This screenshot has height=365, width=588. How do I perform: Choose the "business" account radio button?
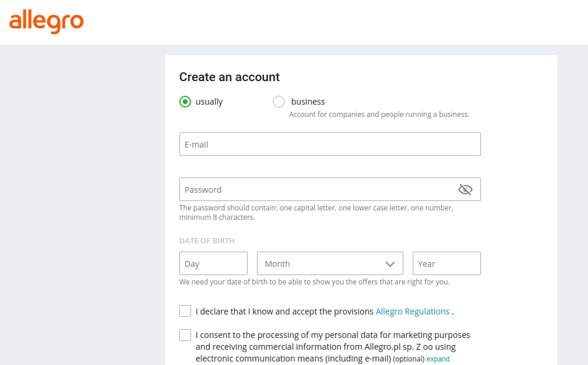tap(279, 102)
